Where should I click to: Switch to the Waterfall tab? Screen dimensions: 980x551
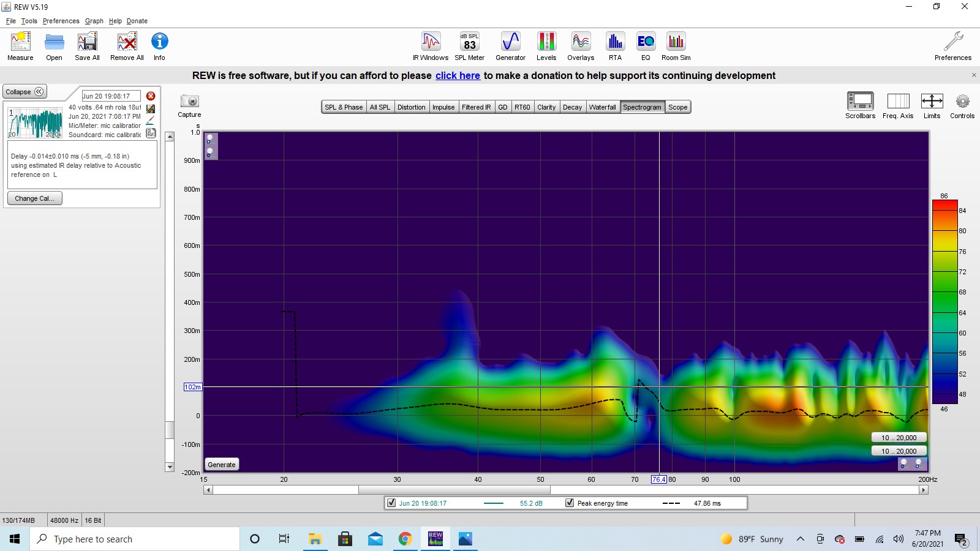(603, 107)
